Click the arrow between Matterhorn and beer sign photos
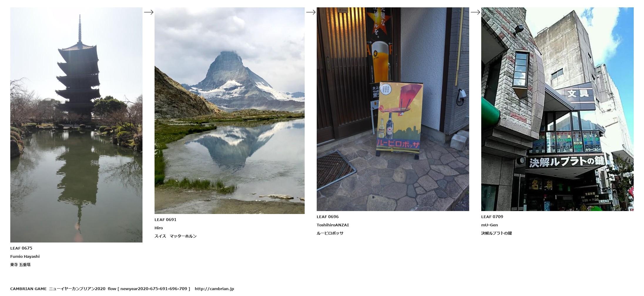The height and width of the screenshot is (296, 644). tap(311, 12)
